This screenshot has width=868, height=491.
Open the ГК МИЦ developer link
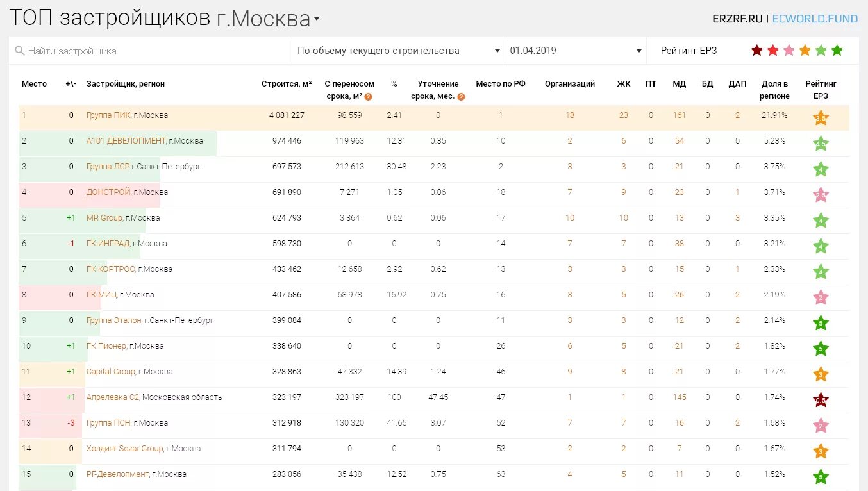tap(101, 295)
